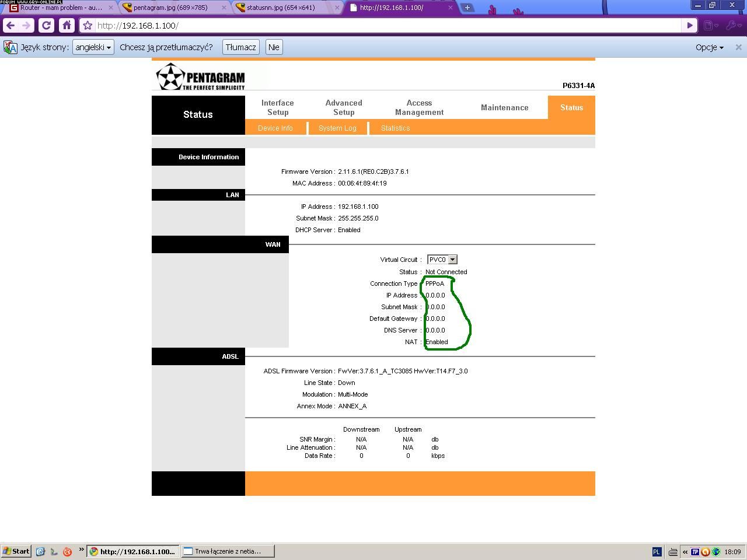Reload the router page

pyautogui.click(x=46, y=26)
